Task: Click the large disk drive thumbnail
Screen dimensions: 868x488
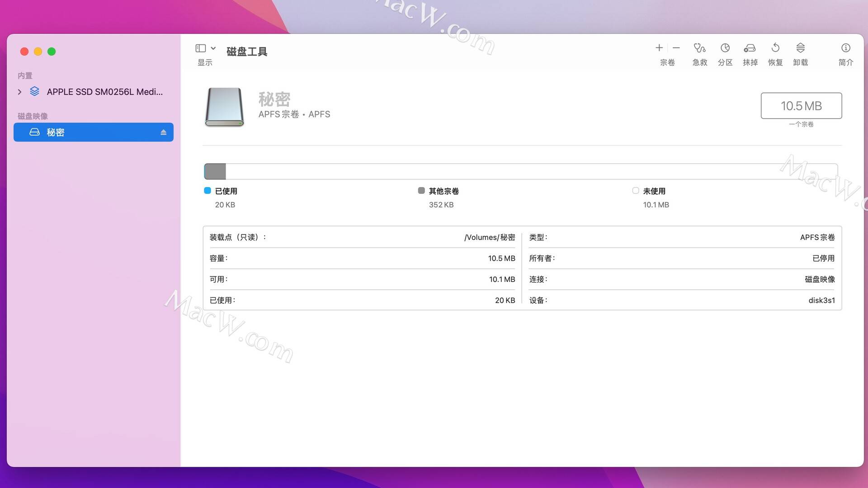Action: click(225, 107)
